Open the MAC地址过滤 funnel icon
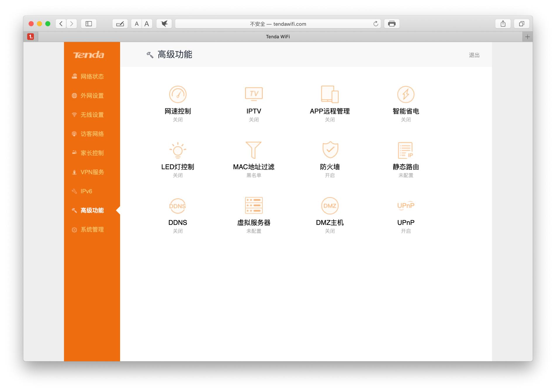 [254, 150]
